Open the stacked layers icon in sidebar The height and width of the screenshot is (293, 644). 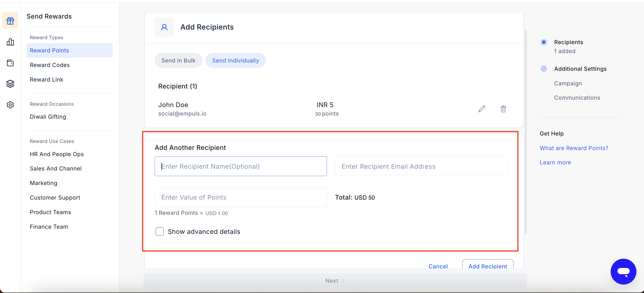point(10,84)
